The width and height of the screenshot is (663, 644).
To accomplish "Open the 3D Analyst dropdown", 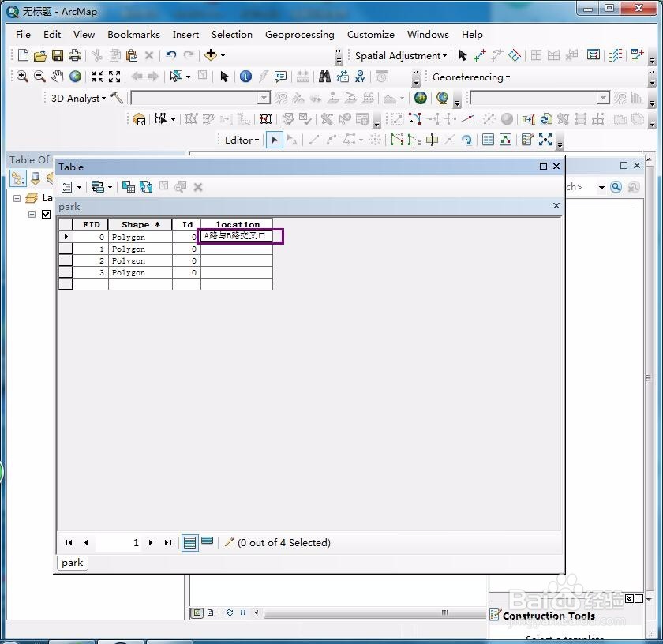I will pyautogui.click(x=78, y=98).
